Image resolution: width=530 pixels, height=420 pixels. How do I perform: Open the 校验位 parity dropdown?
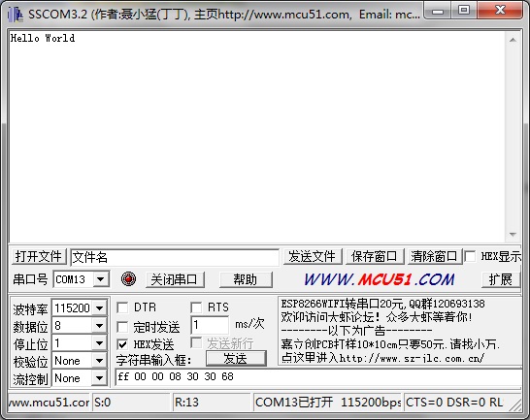click(x=99, y=360)
